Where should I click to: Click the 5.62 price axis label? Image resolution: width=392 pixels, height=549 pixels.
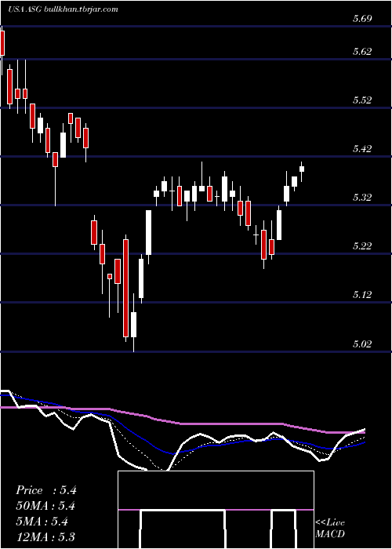362,53
